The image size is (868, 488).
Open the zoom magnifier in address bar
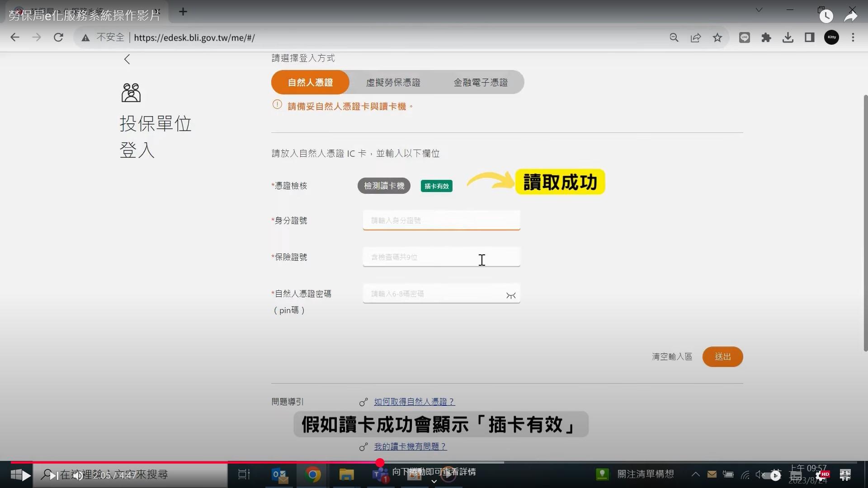pyautogui.click(x=674, y=38)
